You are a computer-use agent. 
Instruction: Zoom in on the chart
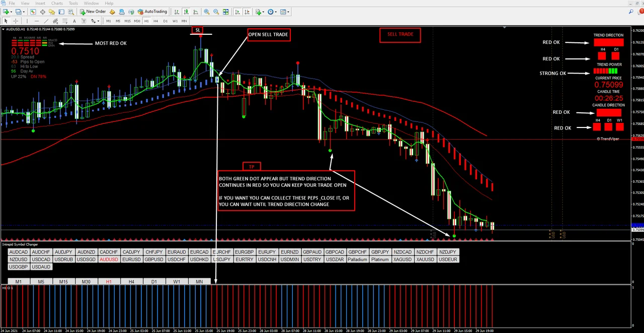click(x=207, y=12)
